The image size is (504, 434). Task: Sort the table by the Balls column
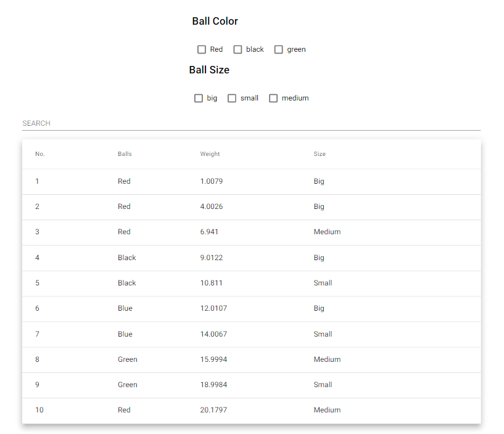point(125,154)
